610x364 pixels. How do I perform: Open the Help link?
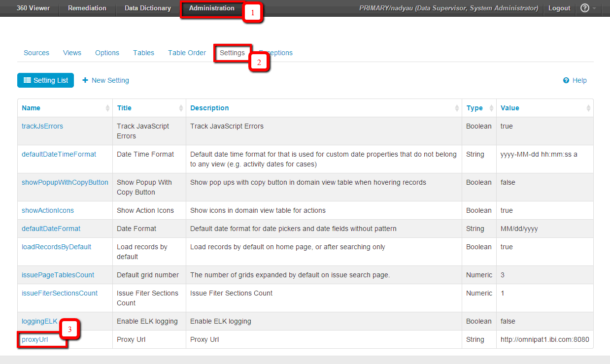coord(575,80)
